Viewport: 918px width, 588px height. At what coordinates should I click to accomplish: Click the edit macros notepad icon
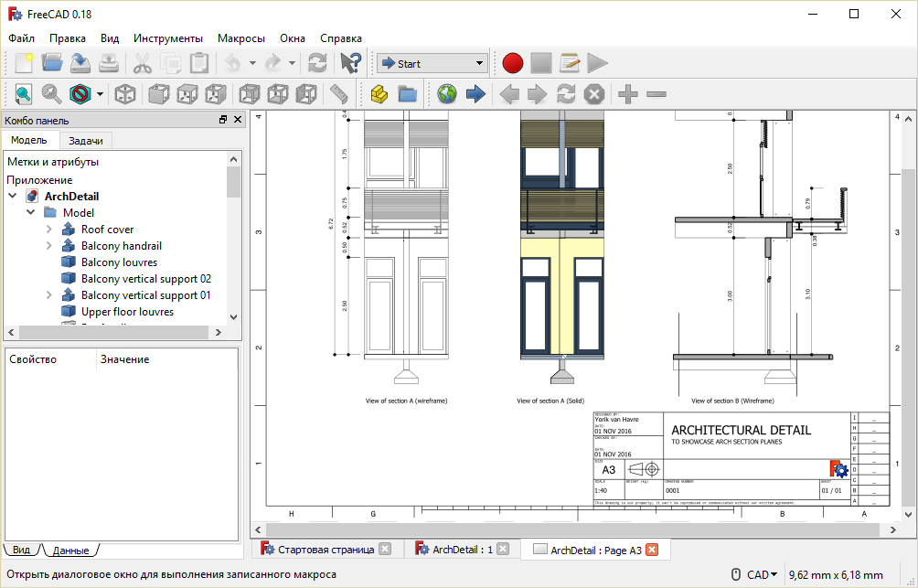(570, 63)
